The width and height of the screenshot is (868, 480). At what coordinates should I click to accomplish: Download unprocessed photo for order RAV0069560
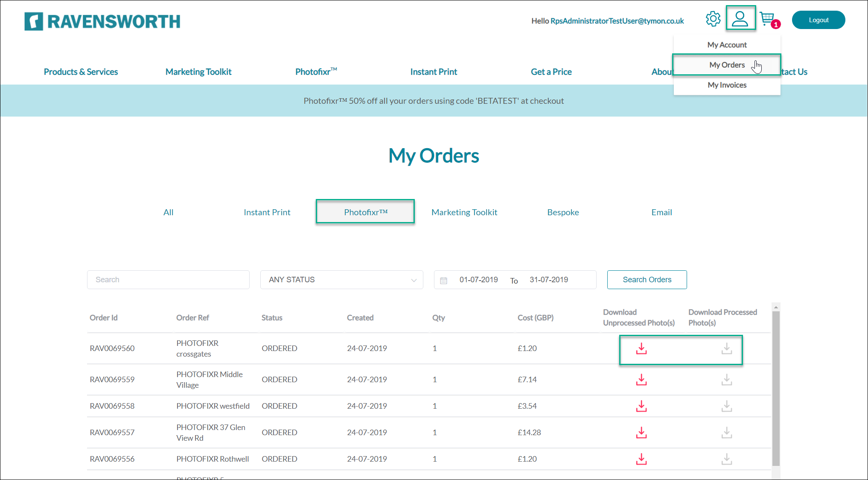coord(641,349)
